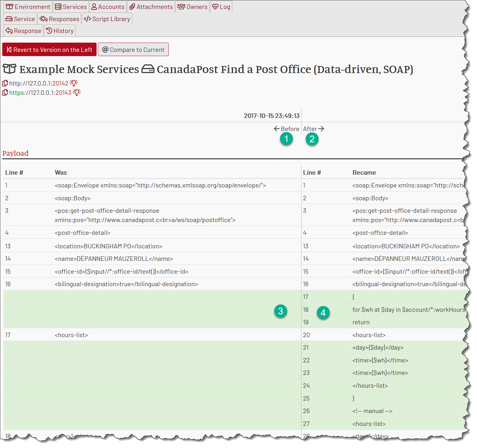
Task: Select Became line 21 '<day>{$day}</day>'
Action: pyautogui.click(x=378, y=347)
